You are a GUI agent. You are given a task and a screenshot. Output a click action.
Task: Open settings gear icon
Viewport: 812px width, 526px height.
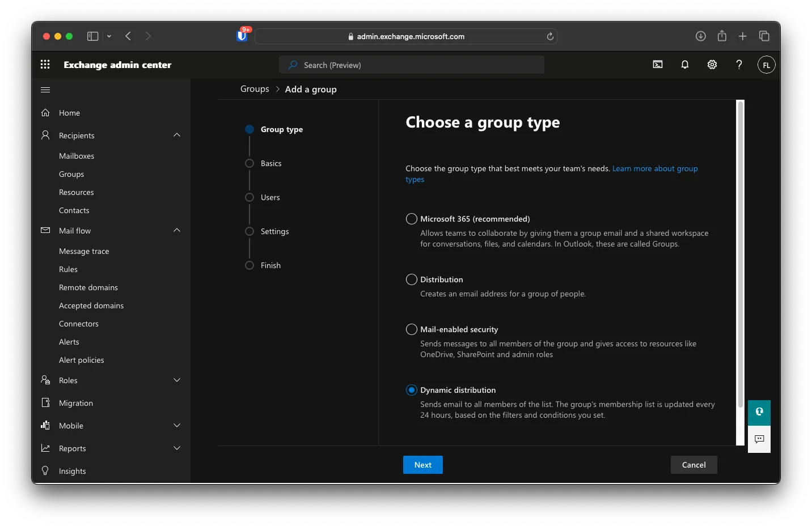[712, 65]
